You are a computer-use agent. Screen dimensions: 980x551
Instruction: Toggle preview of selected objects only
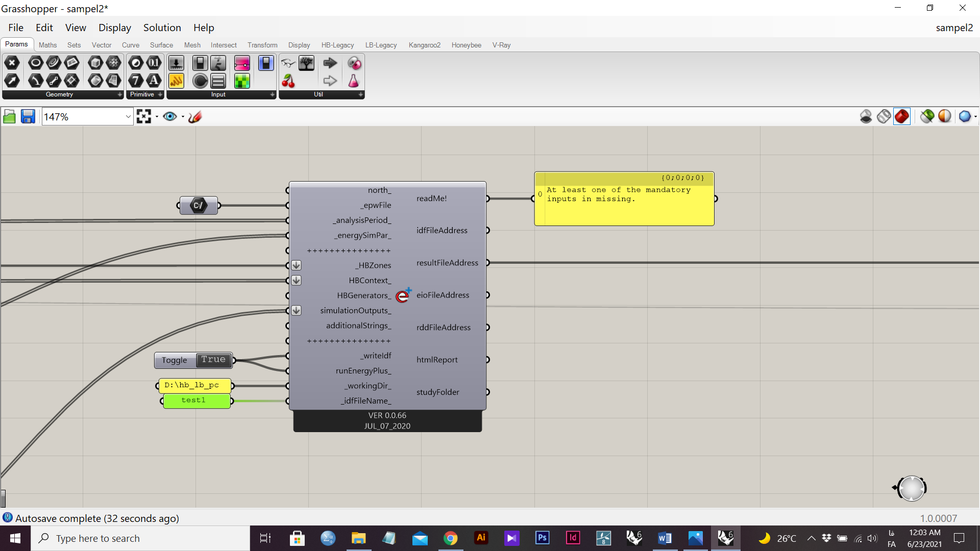(927, 117)
